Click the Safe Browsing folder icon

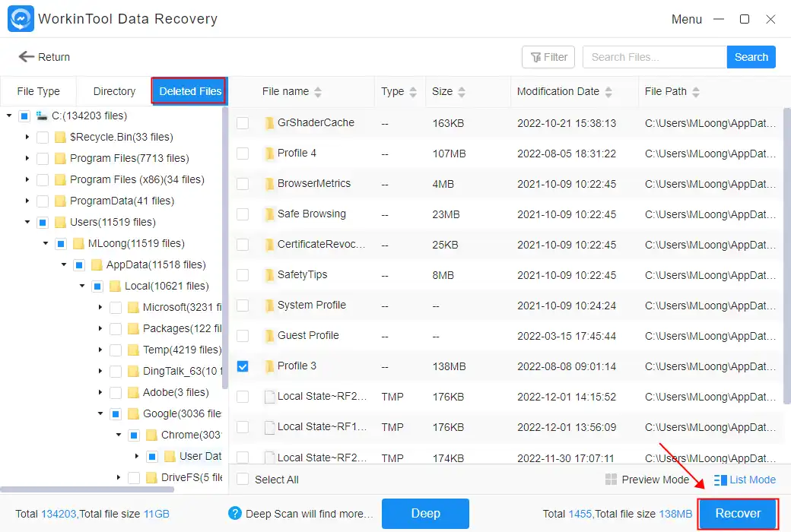point(269,214)
